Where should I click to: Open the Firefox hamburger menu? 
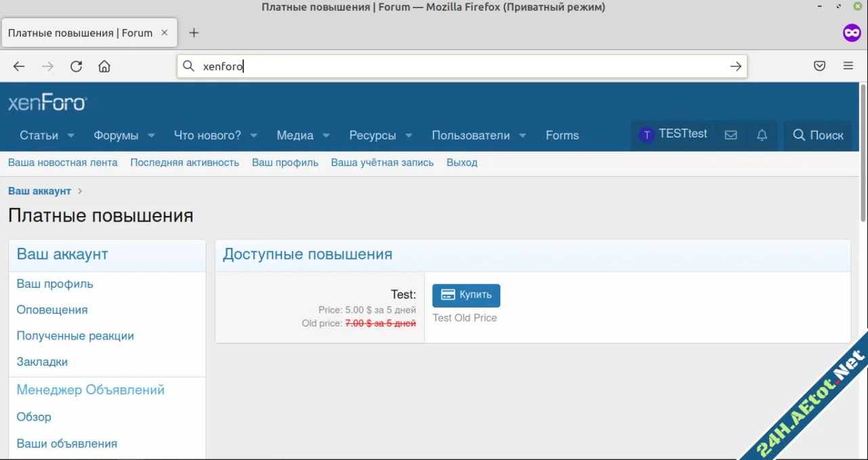tap(848, 66)
